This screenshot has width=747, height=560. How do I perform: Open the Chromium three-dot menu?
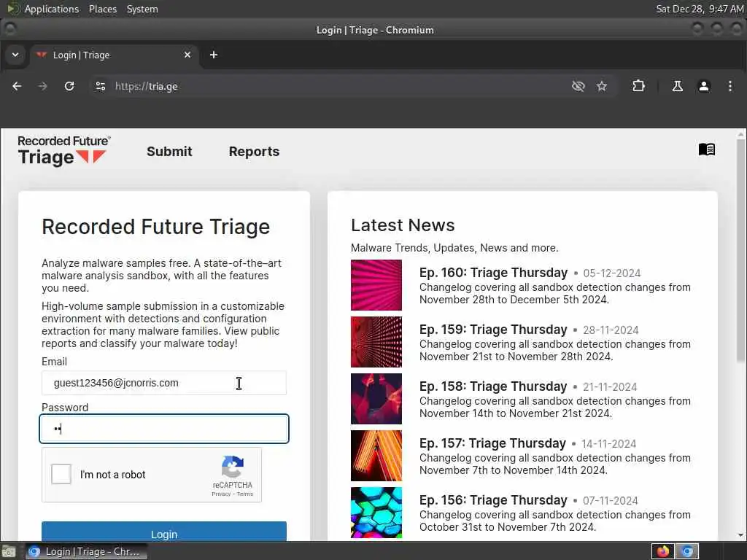729,86
